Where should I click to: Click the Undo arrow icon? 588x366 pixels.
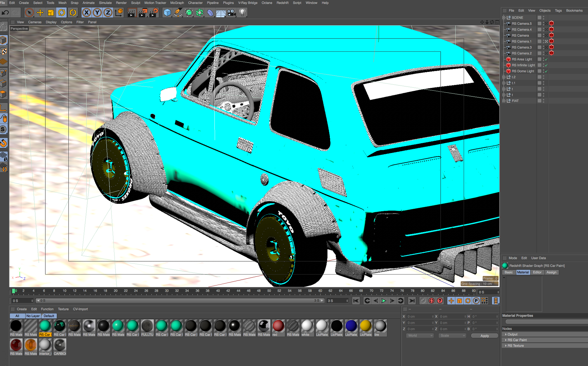click(x=5, y=13)
